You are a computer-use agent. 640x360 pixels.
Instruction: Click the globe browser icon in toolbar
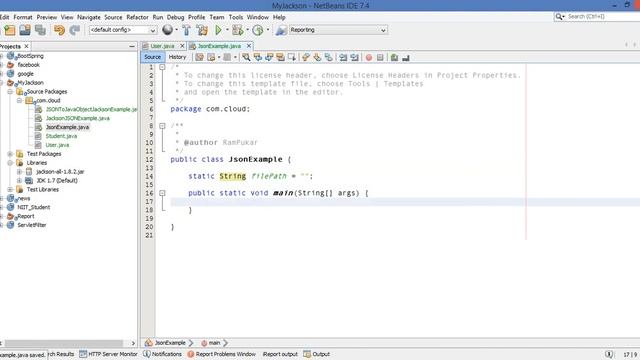click(167, 29)
